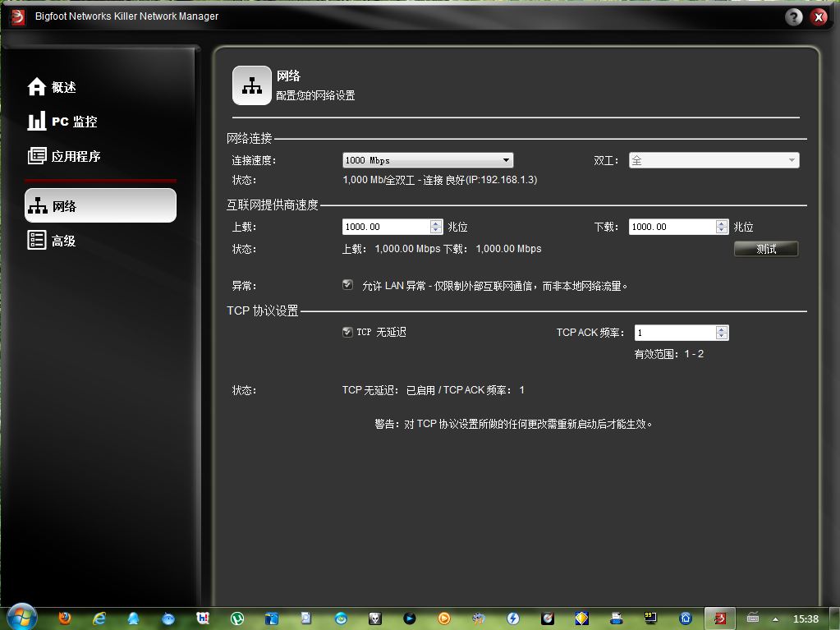Launch Firefox from the taskbar
The height and width of the screenshot is (630, 840).
coord(64,619)
